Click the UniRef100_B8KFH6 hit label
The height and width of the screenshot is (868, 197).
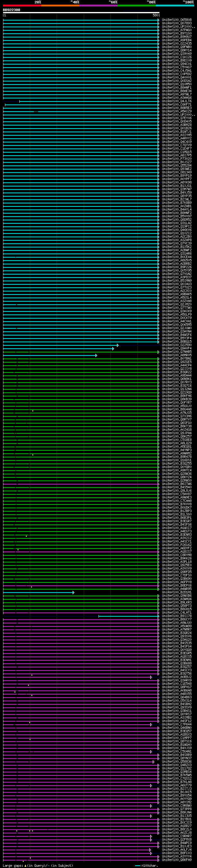(177, 396)
